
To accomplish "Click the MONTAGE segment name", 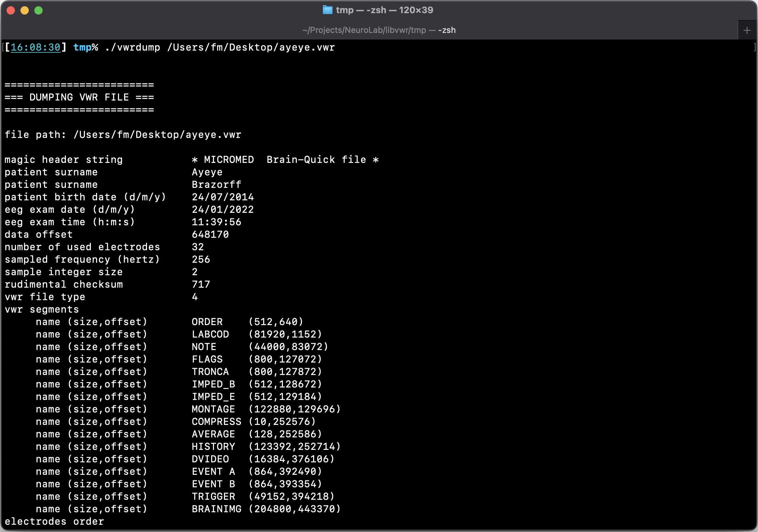I will [213, 409].
